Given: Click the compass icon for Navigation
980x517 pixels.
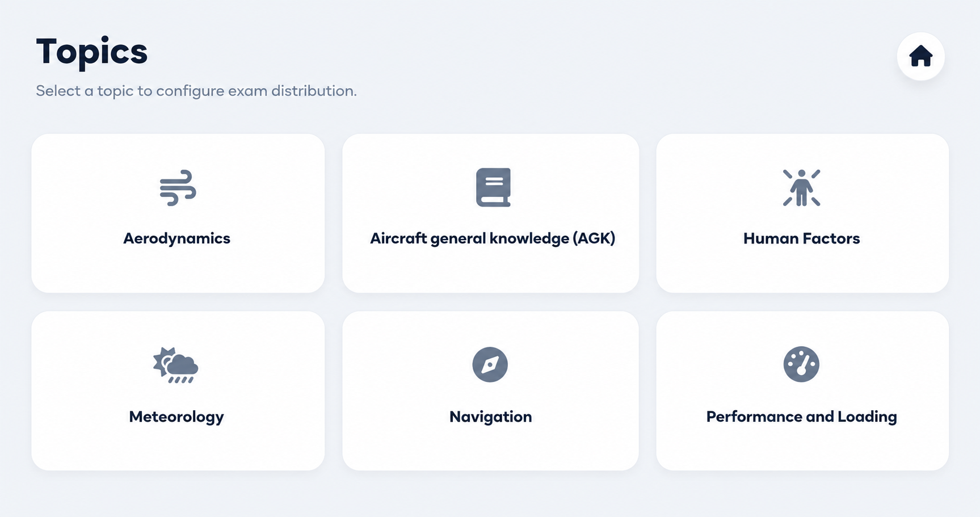Looking at the screenshot, I should tap(490, 364).
